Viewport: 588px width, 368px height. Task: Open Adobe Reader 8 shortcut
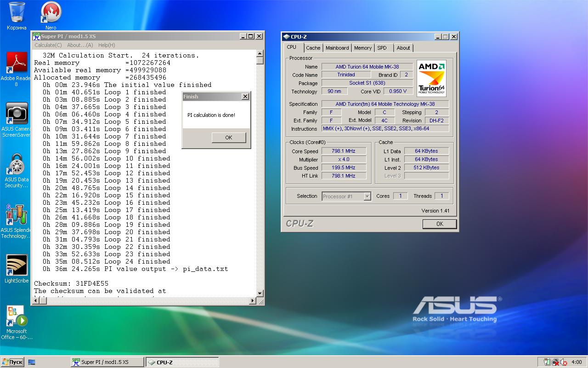click(x=16, y=69)
